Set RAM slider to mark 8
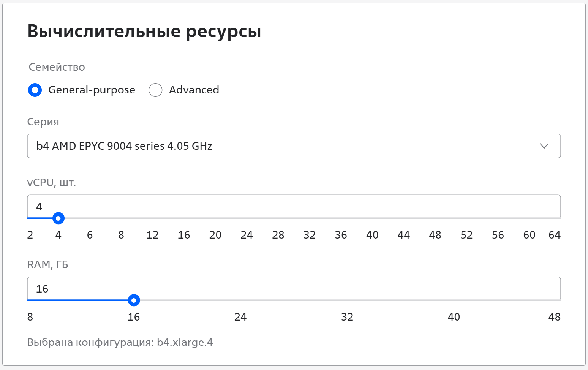This screenshot has height=370, width=588. coord(30,317)
